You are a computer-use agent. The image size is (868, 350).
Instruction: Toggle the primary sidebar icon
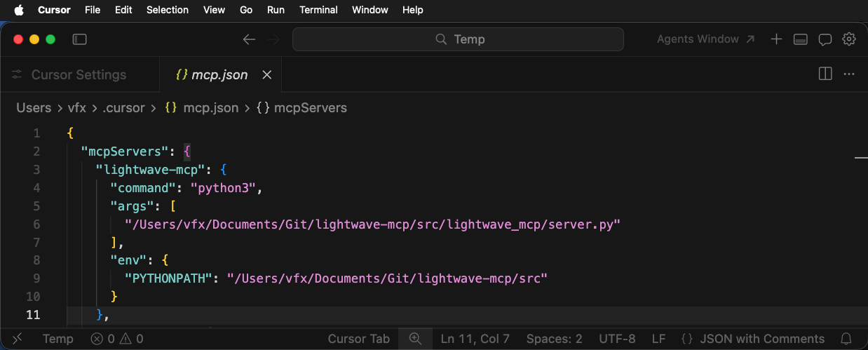click(x=79, y=39)
